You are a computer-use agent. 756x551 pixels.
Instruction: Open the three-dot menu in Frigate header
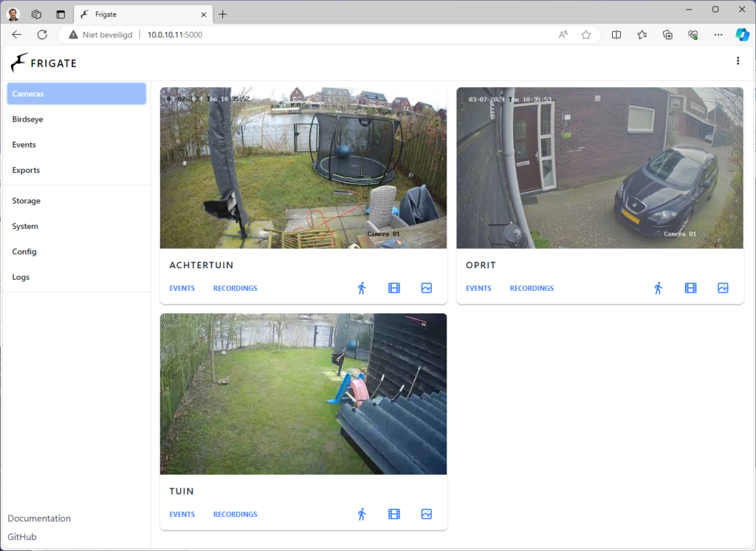pos(738,61)
